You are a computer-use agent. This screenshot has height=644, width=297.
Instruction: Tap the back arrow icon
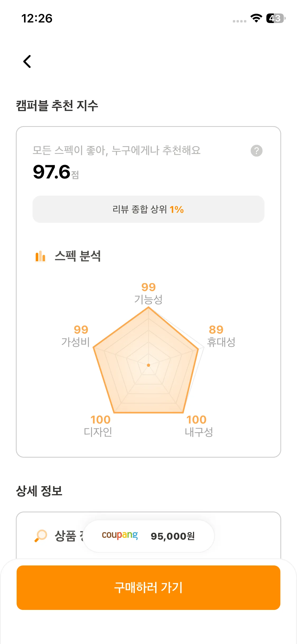[x=27, y=62]
